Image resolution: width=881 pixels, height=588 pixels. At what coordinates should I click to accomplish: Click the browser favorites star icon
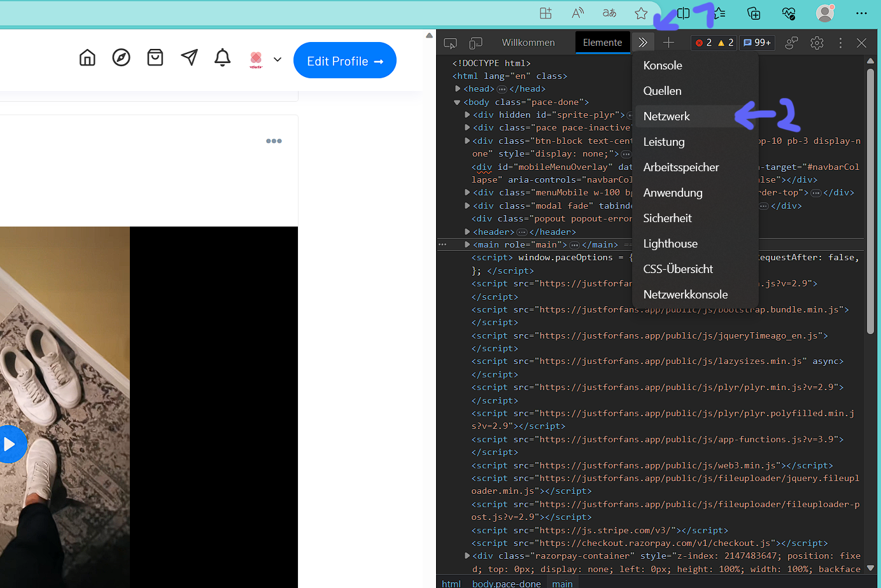point(641,13)
